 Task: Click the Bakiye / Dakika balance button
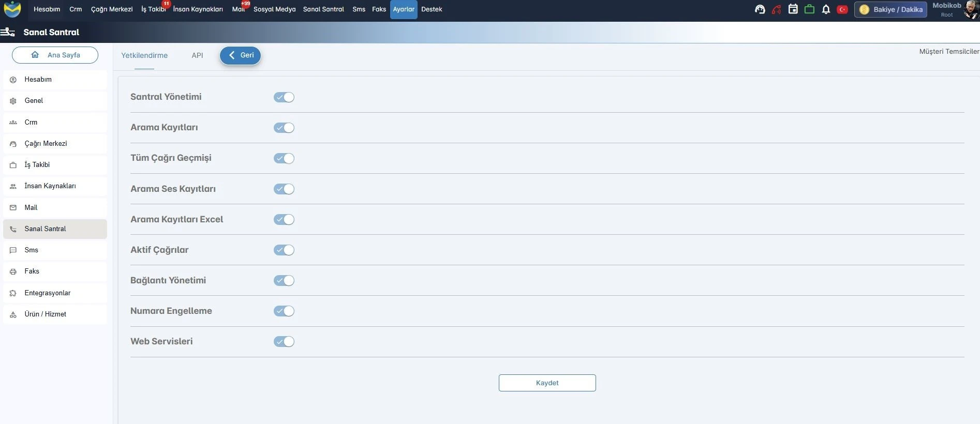[891, 10]
